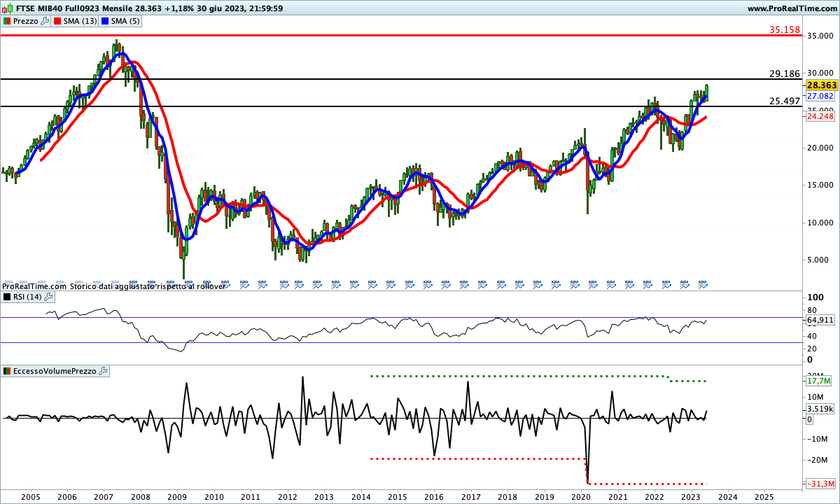The image size is (840, 504).
Task: Click the yellow 28.363 current price tag
Action: [821, 85]
